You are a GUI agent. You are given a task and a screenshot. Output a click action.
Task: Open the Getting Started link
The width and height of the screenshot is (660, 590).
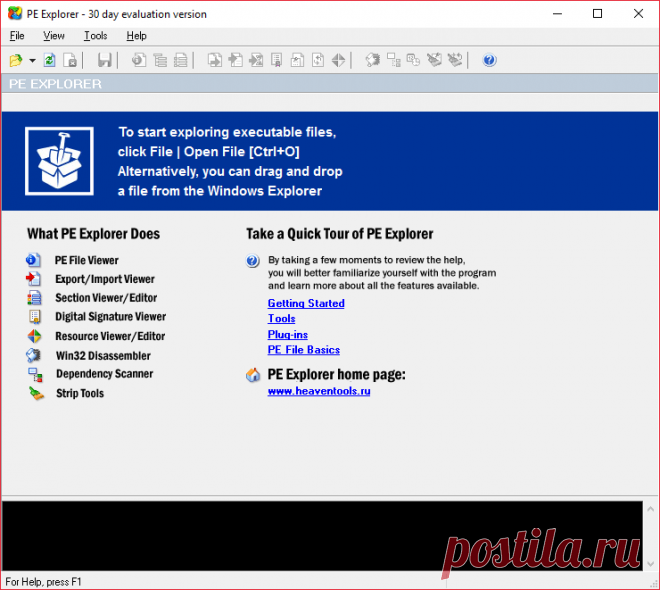pyautogui.click(x=306, y=303)
